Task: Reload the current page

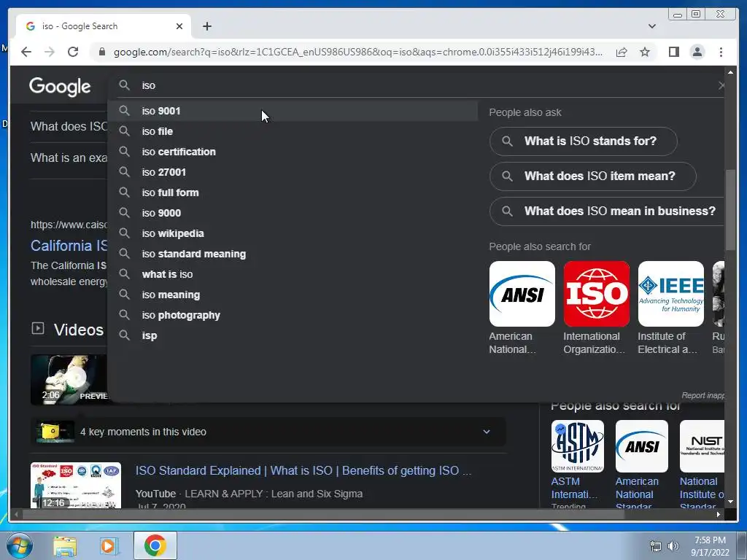Action: 72,52
